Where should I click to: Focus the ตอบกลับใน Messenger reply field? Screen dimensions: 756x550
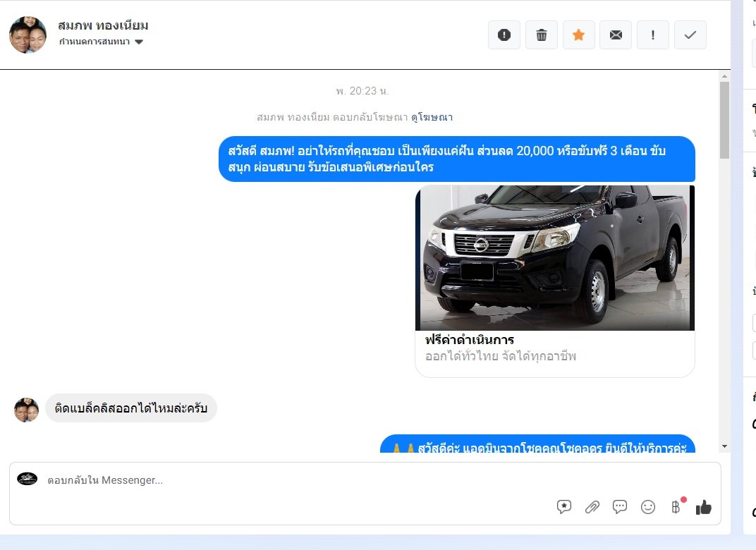tap(282, 480)
